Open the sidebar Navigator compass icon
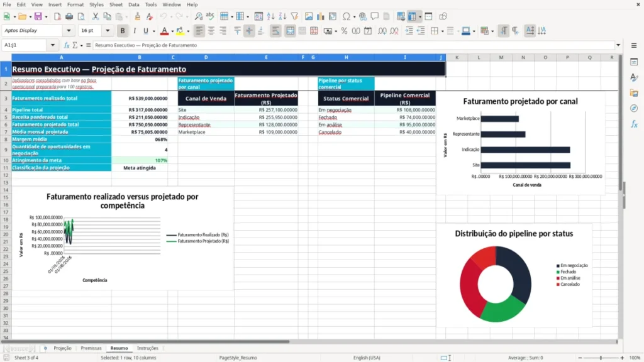 (x=634, y=108)
